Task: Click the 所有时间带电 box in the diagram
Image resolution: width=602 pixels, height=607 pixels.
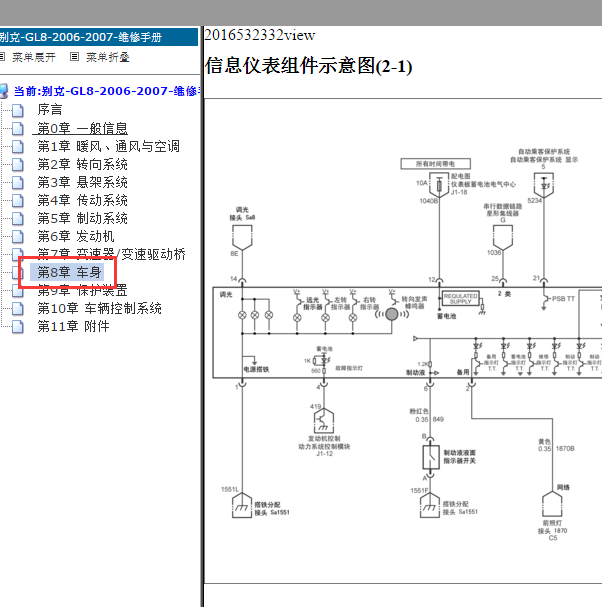Action: click(436, 164)
